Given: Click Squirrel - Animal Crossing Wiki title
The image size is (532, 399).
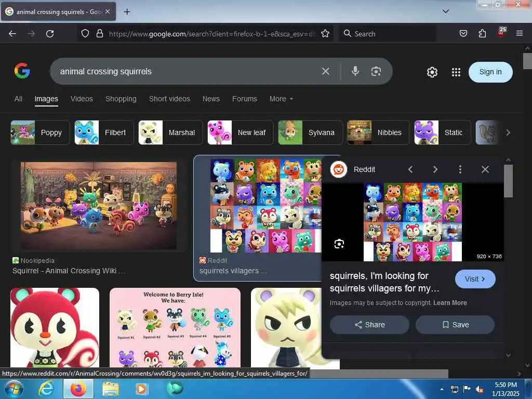Looking at the screenshot, I should (69, 271).
